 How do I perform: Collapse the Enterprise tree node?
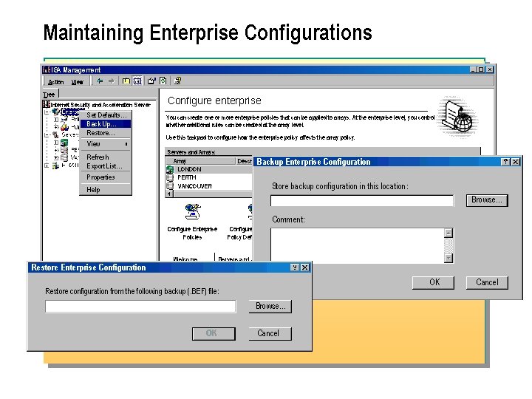click(47, 112)
